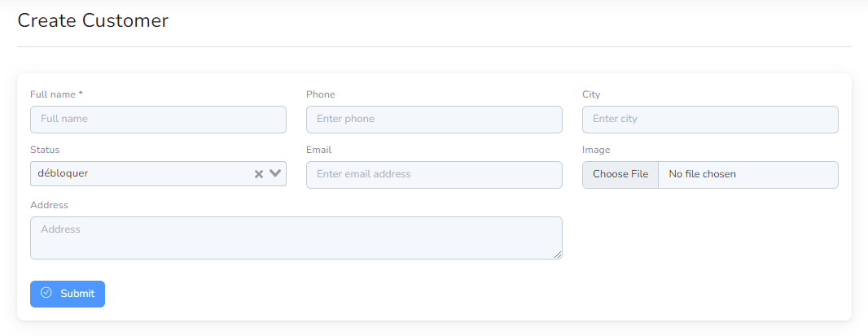Focus the Full name input field
Image resolution: width=868 pixels, height=336 pixels.
158,120
